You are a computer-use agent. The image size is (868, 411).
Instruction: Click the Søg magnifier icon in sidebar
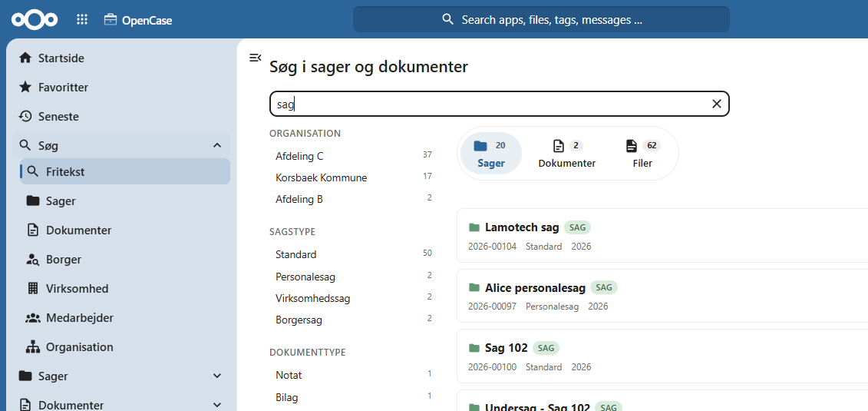point(25,146)
